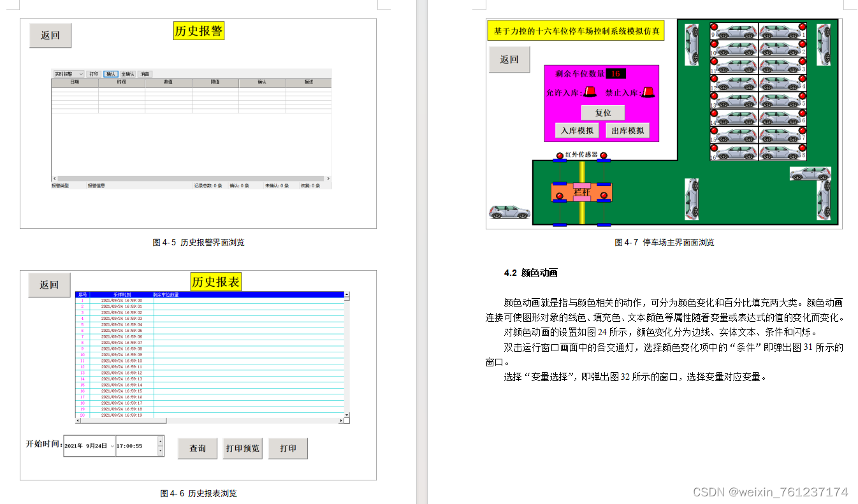This screenshot has height=504, width=858.
Task: Click the 采样时刻 column header
Action: (121, 295)
